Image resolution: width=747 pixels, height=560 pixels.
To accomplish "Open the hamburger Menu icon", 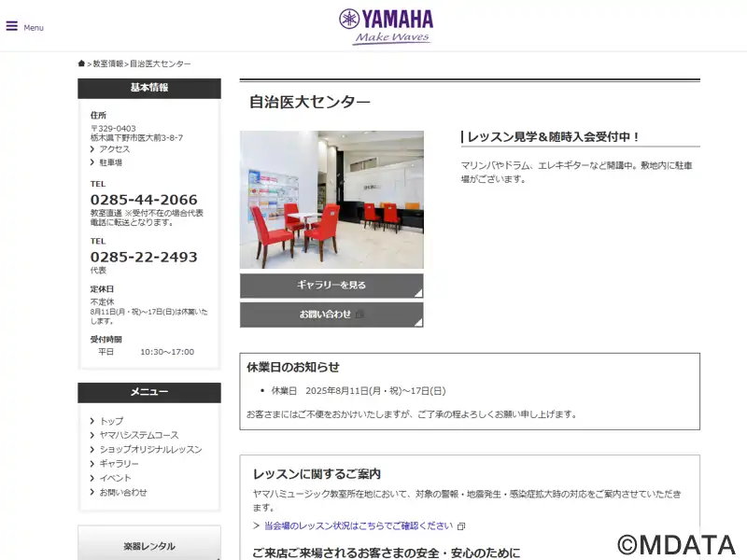I will [12, 26].
